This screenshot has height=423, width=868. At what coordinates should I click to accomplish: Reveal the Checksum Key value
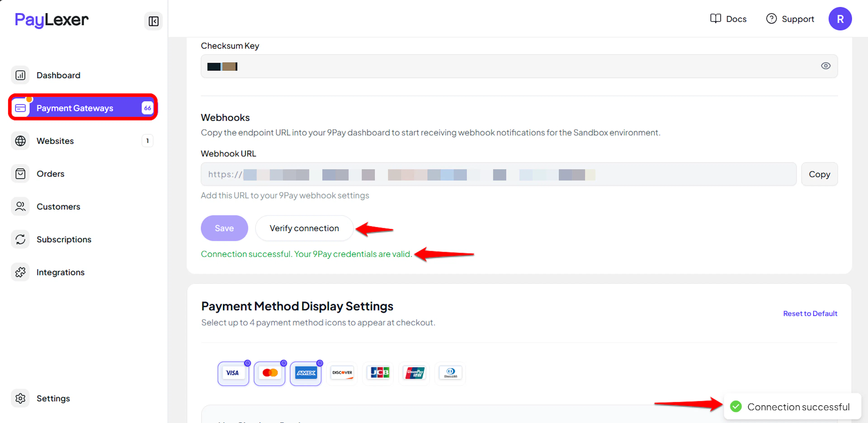tap(826, 66)
